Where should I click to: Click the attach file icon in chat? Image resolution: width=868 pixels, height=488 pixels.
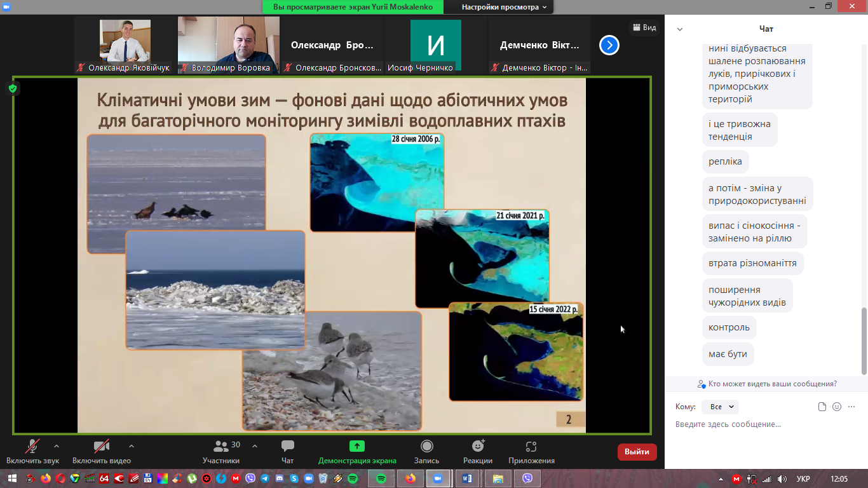tap(822, 407)
